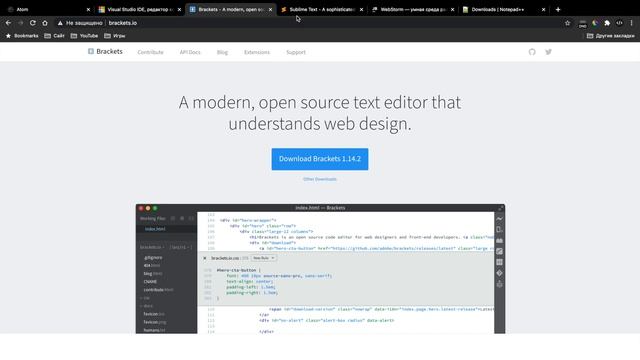Open the Другие закладки folder

click(x=611, y=36)
